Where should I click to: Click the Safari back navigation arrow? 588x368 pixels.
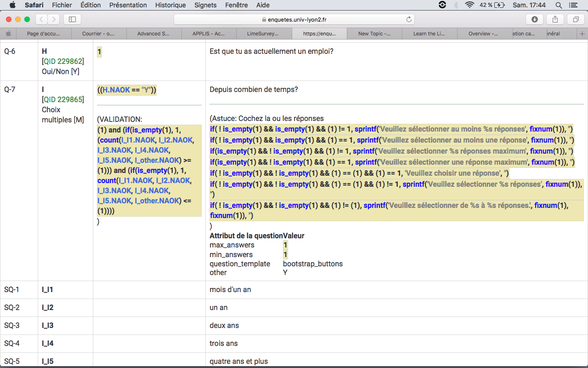click(x=42, y=19)
